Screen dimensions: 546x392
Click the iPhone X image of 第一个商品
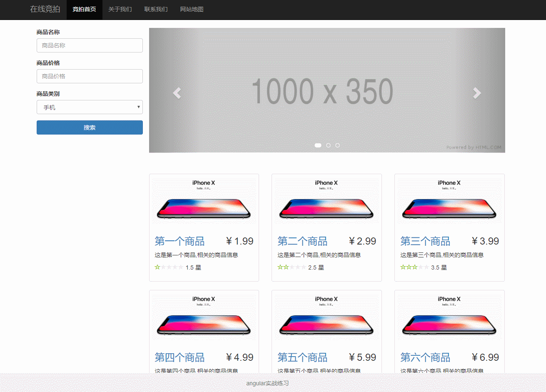click(x=204, y=201)
